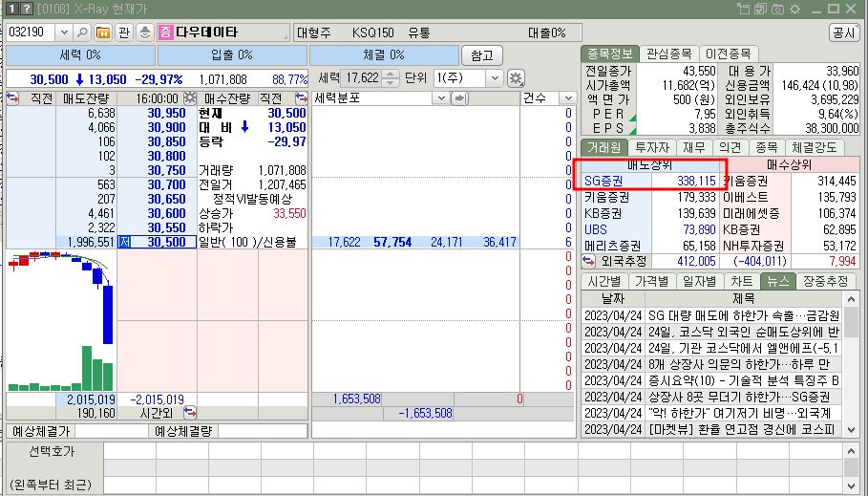Click arrow button beside 세력분포 dropdown
The height and width of the screenshot is (496, 868).
click(x=459, y=98)
